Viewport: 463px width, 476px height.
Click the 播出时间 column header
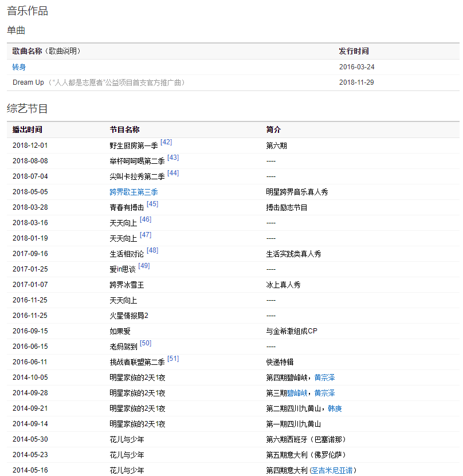[27, 130]
